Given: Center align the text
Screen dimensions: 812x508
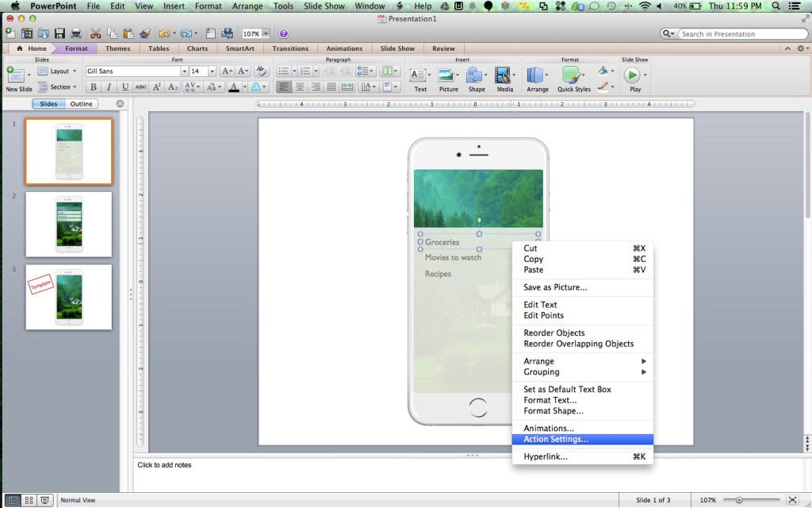Looking at the screenshot, I should [299, 87].
